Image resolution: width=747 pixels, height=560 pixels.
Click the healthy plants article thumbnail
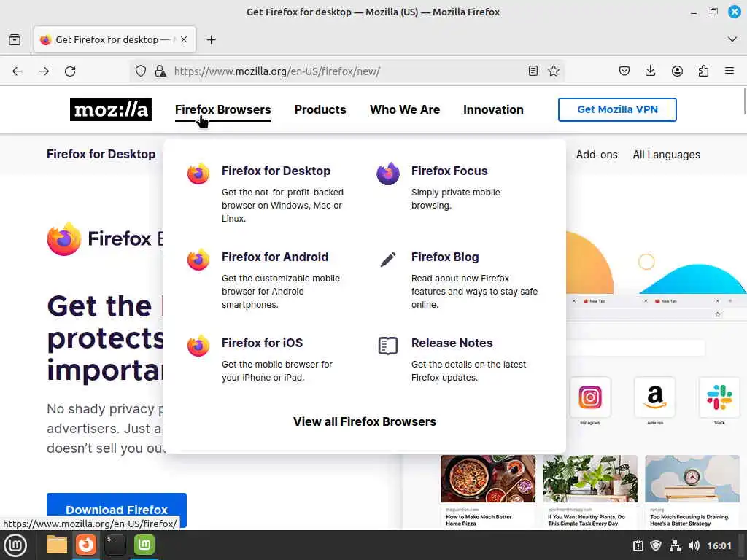click(589, 478)
